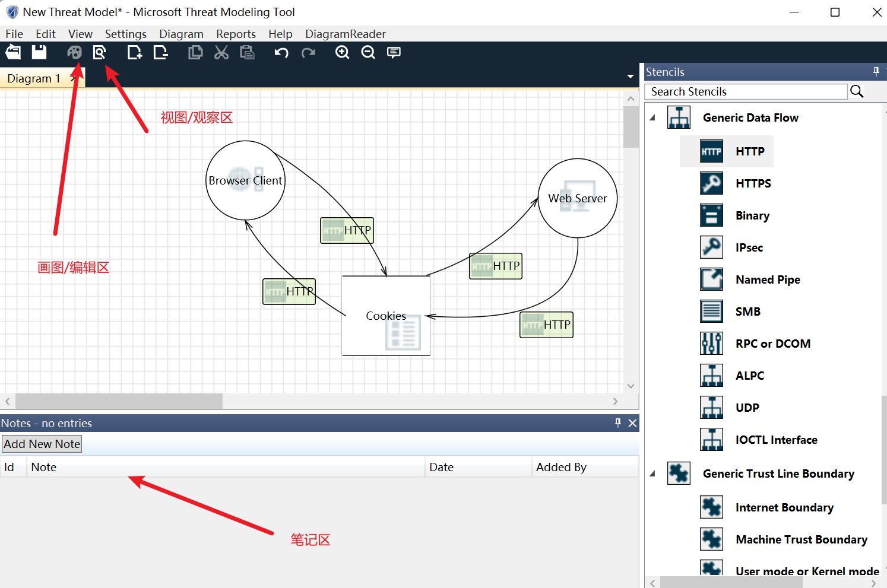Screen dimensions: 887x588
Task: Click the canvas vertical scrollbar thumb
Action: pyautogui.click(x=631, y=127)
